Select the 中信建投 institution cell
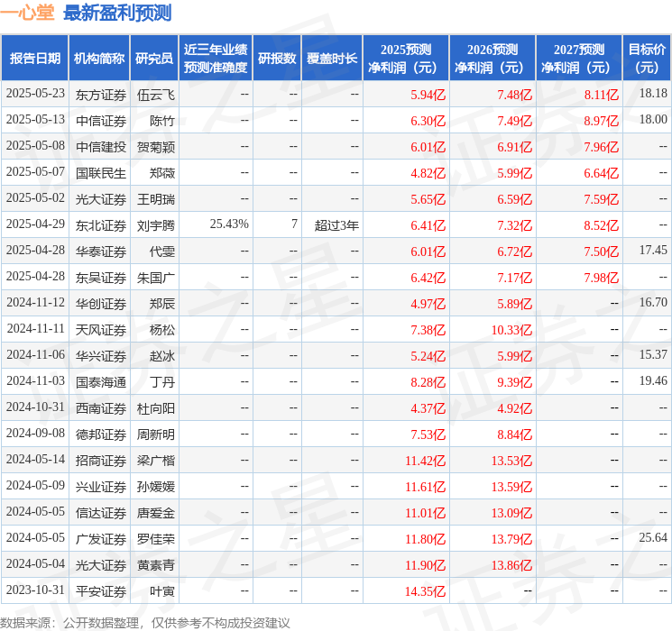 pyautogui.click(x=101, y=147)
